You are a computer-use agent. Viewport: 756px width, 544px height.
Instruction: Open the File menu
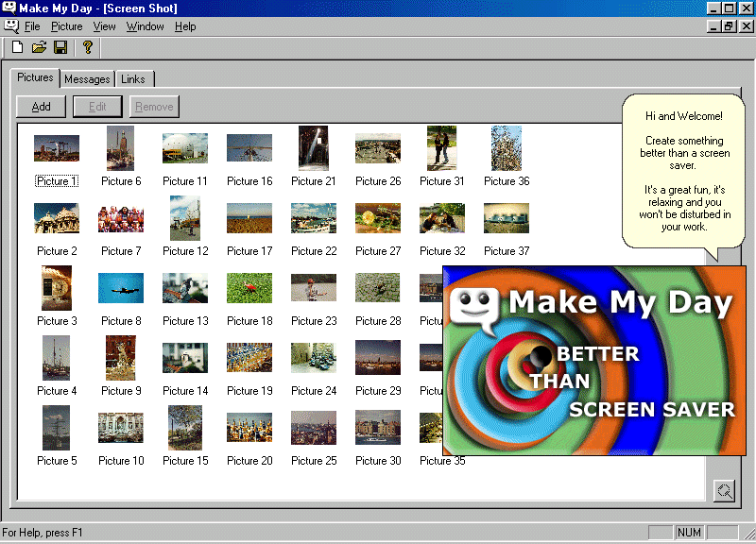click(32, 26)
